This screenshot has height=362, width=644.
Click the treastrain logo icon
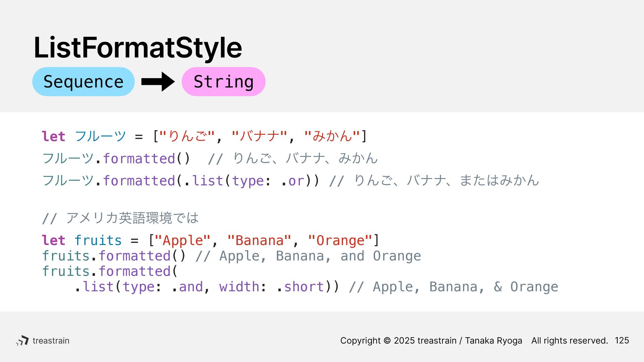22,341
